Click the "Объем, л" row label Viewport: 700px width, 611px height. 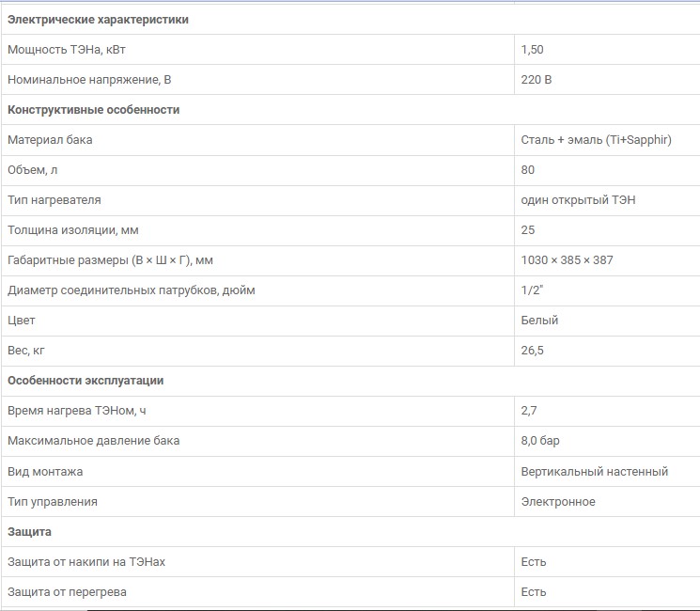pyautogui.click(x=33, y=170)
